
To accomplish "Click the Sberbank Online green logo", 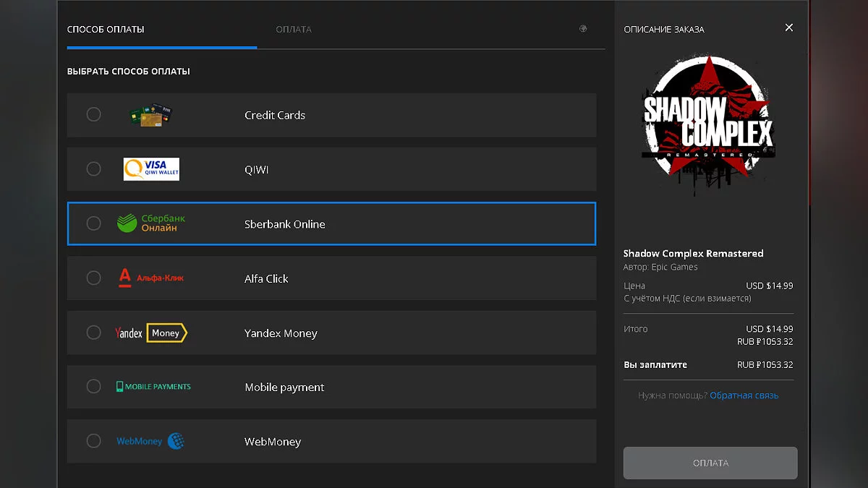I will coord(151,223).
